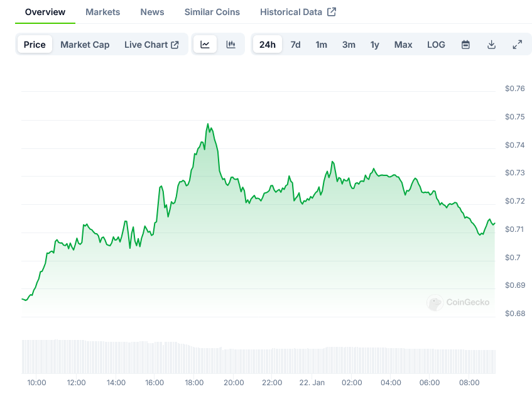Select the 24h time range

point(268,45)
